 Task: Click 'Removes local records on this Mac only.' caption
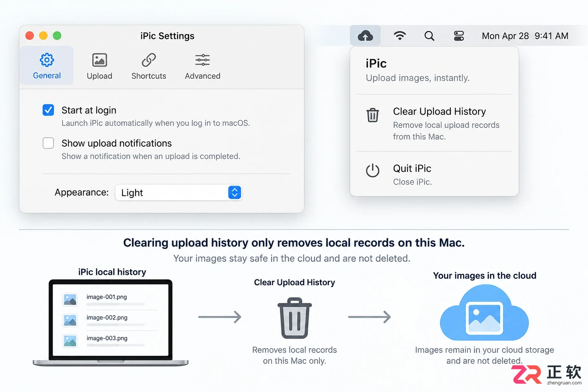(294, 355)
